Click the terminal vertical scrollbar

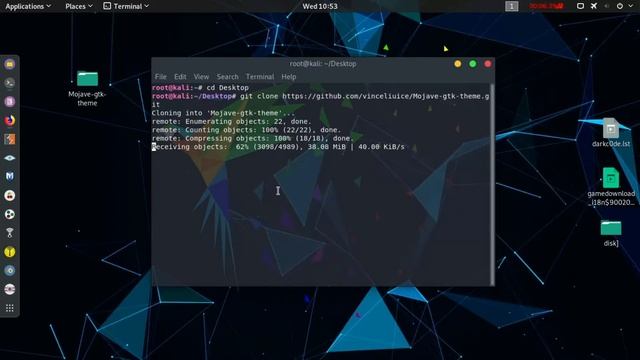[x=492, y=184]
